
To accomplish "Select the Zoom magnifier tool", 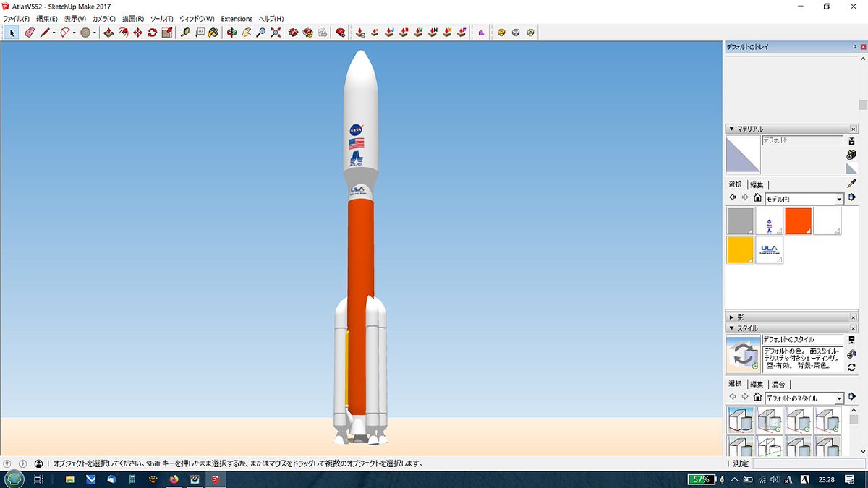I will point(261,33).
